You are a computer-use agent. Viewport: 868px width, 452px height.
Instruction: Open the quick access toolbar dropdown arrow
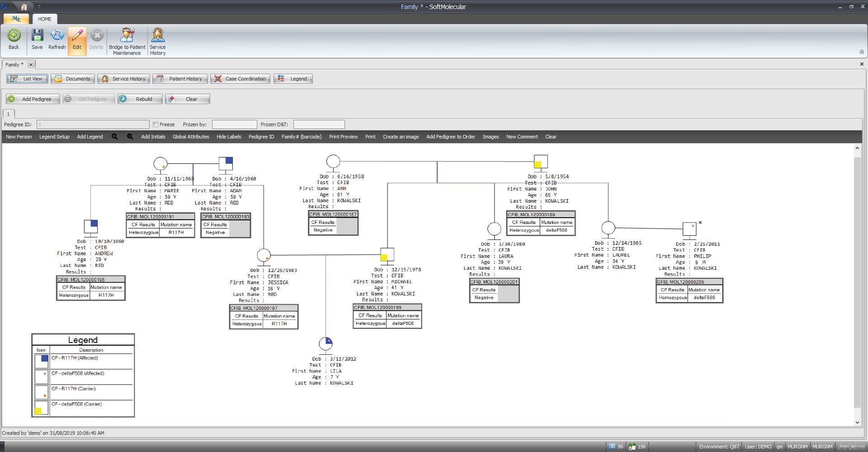point(39,7)
